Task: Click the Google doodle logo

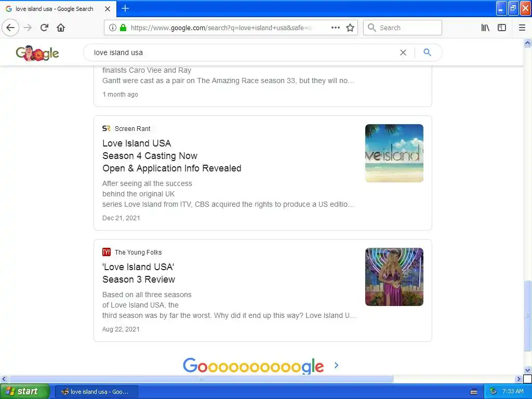Action: (37, 53)
